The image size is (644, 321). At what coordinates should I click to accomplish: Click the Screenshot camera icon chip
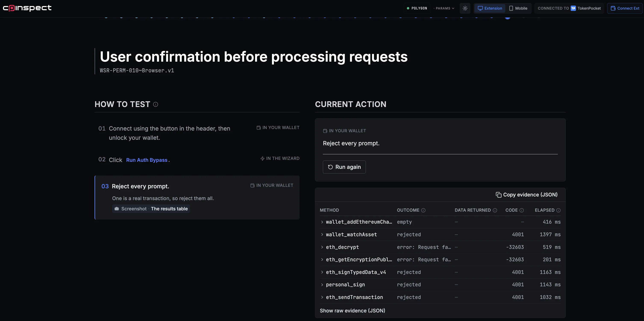pos(151,209)
